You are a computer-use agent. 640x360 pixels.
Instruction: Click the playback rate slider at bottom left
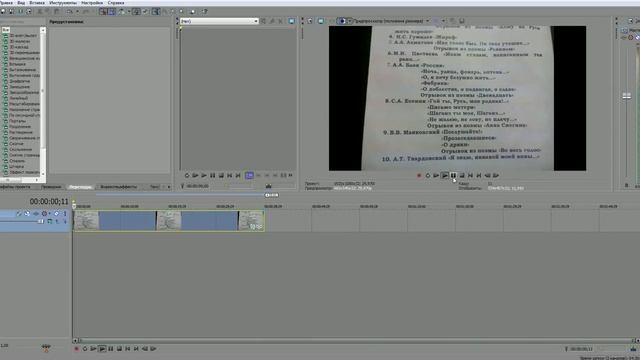pos(46,347)
